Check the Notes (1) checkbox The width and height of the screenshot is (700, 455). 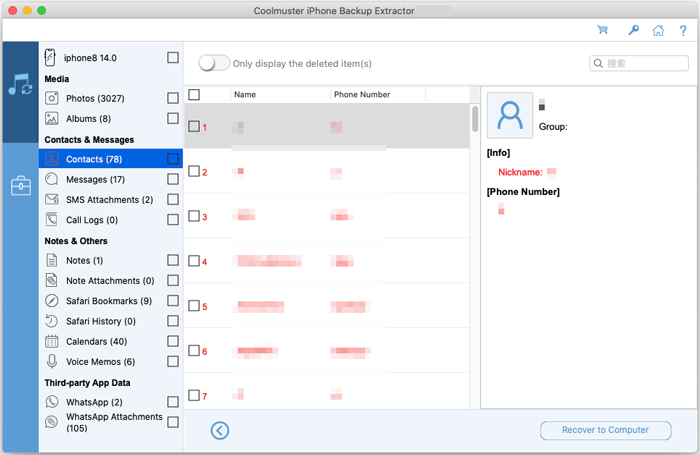tap(173, 260)
